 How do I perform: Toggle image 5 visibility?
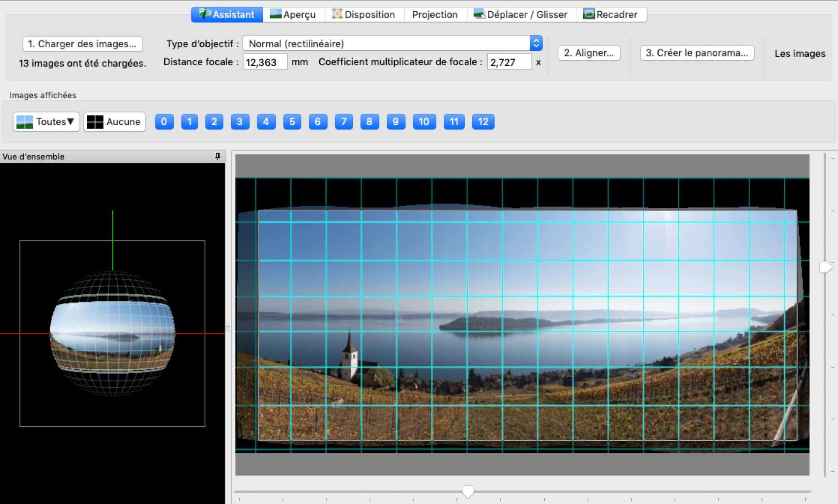(292, 122)
